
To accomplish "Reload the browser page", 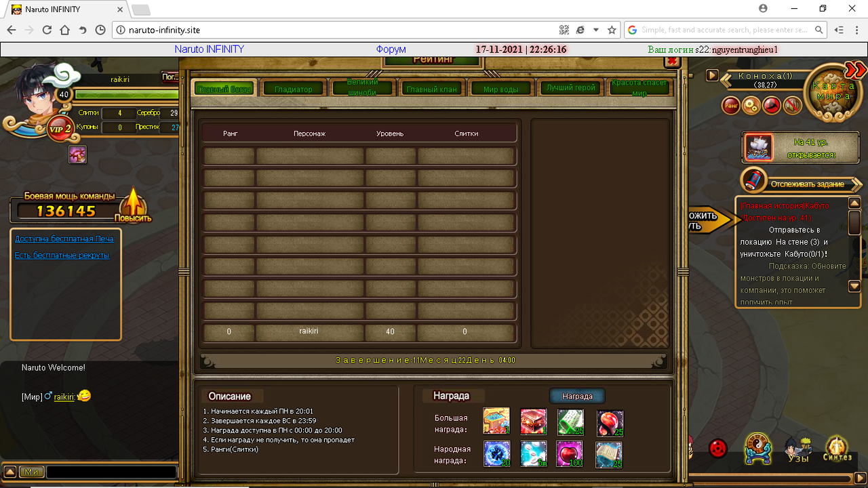I will [47, 30].
